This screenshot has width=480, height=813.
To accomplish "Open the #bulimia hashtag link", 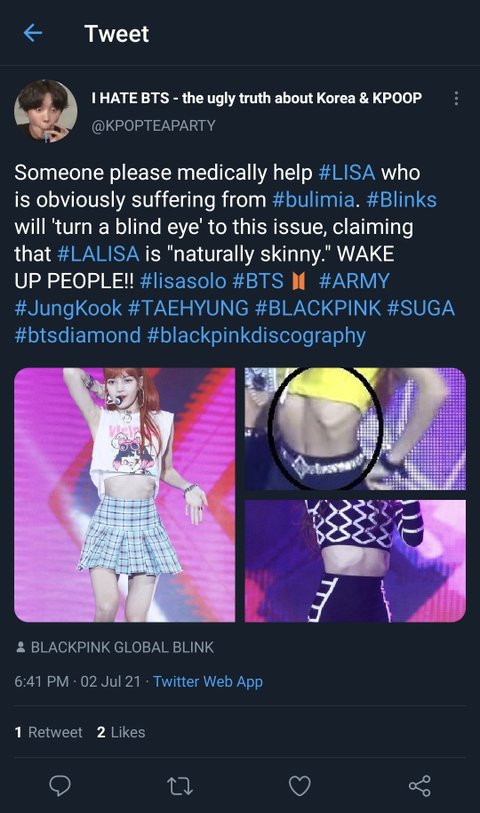I will (x=313, y=200).
